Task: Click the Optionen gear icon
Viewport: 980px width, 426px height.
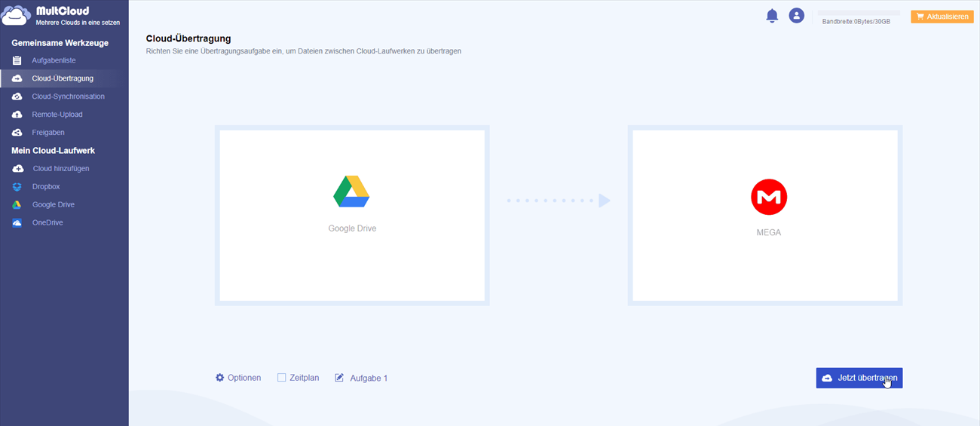Action: point(220,378)
